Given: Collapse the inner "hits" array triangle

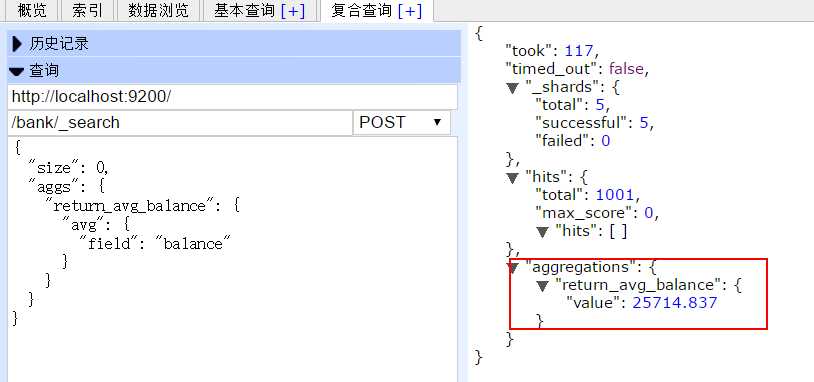Looking at the screenshot, I should pos(543,231).
